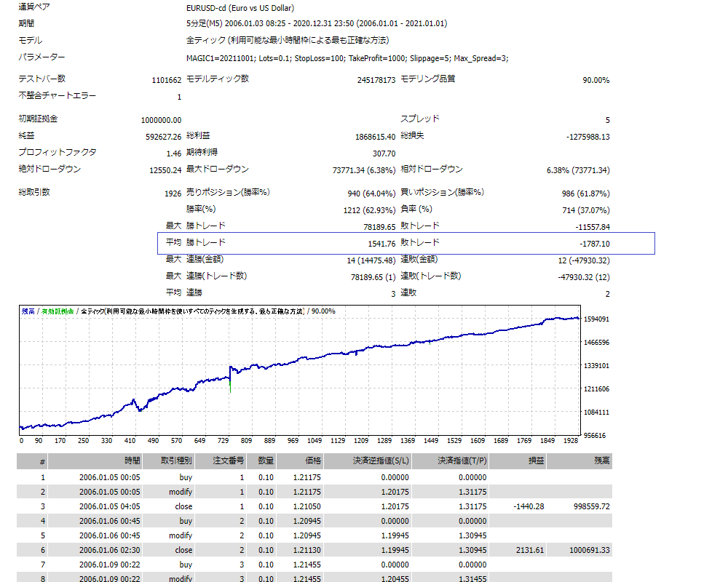Click y-axis label '1594091' on chart
Screen dimensions: 728x582
(596, 319)
